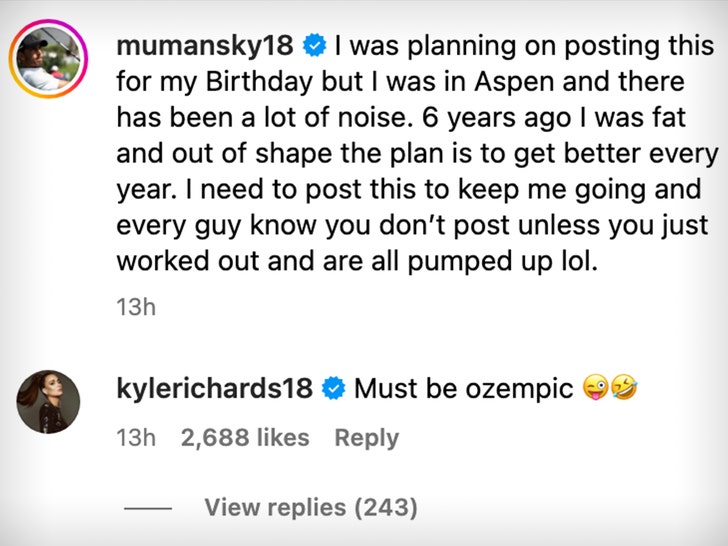
Task: Expand View replies (243)
Action: [x=310, y=508]
